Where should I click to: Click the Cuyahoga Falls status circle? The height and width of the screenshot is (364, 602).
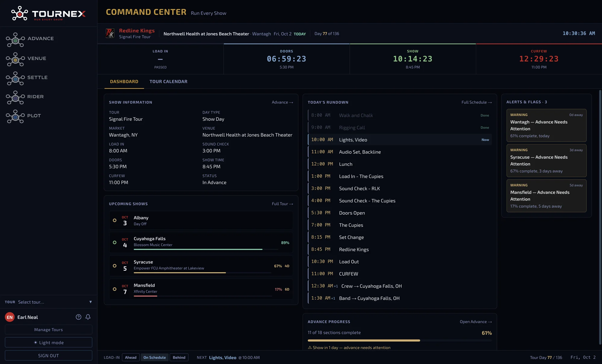pos(115,242)
